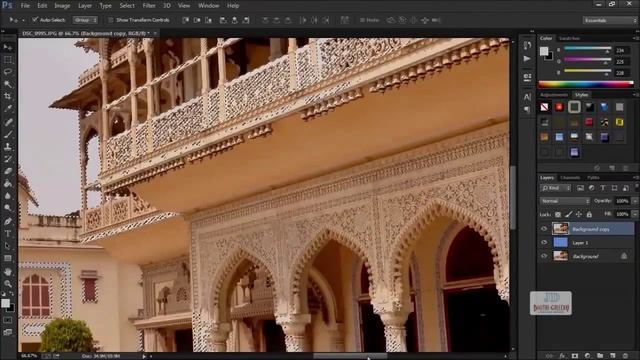Select the Eraser tool
Viewport: 640px width, 360px height.
click(8, 171)
